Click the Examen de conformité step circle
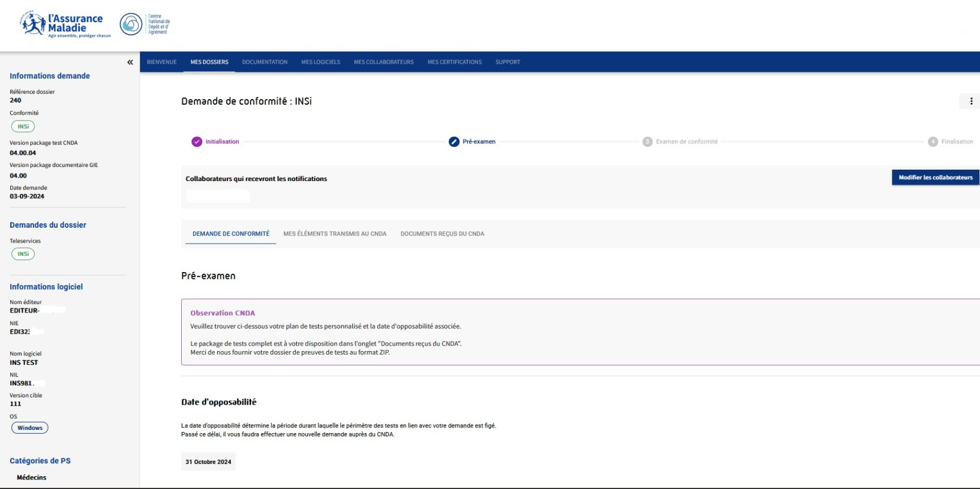980x489 pixels. coord(647,142)
